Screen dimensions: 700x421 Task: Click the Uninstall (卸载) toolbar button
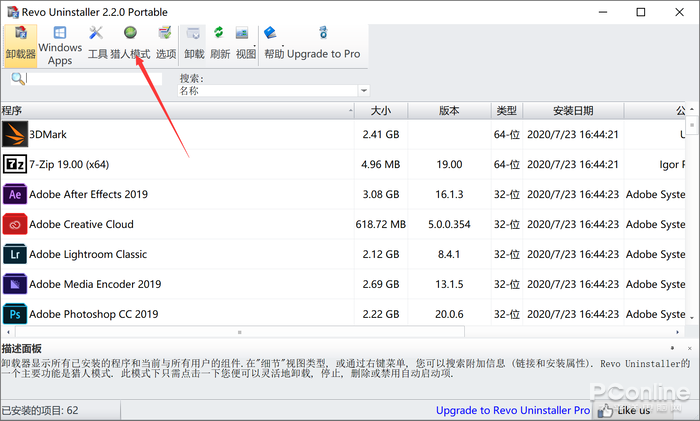[x=194, y=45]
